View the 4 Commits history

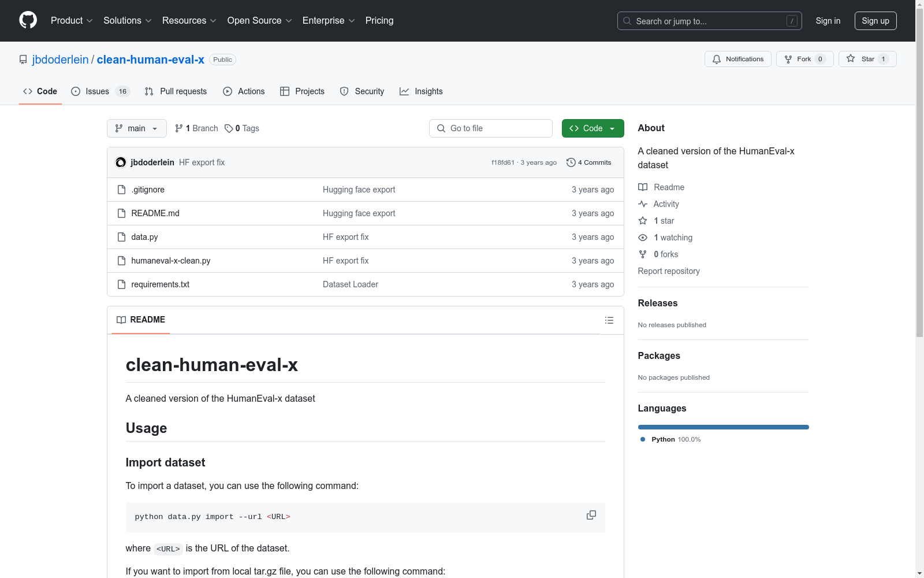[589, 162]
